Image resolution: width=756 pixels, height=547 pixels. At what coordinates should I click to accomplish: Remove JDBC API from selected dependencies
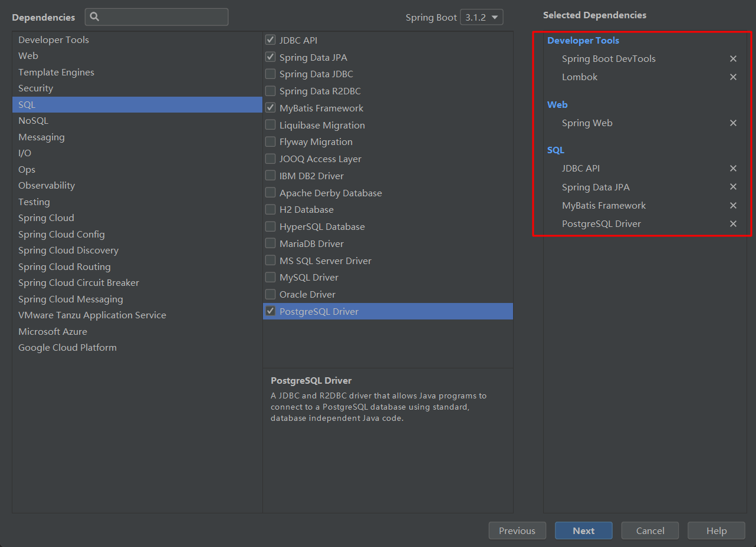pos(733,169)
